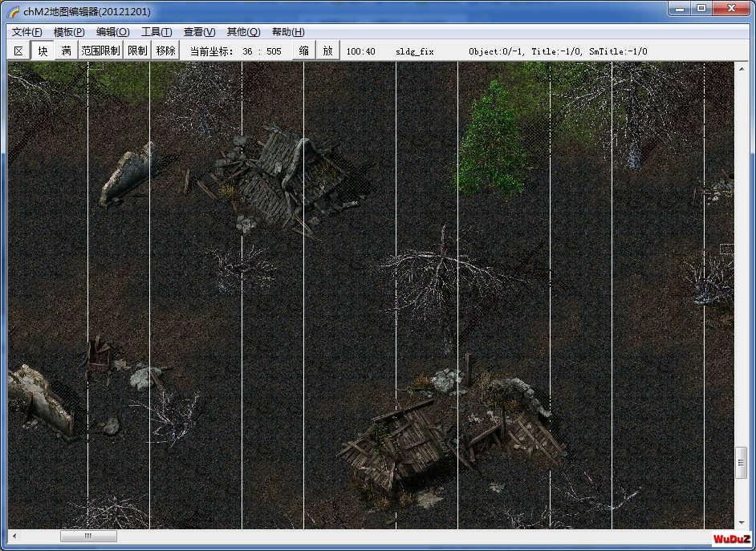
Task: Click the sldg_fix map name
Action: coord(415,51)
